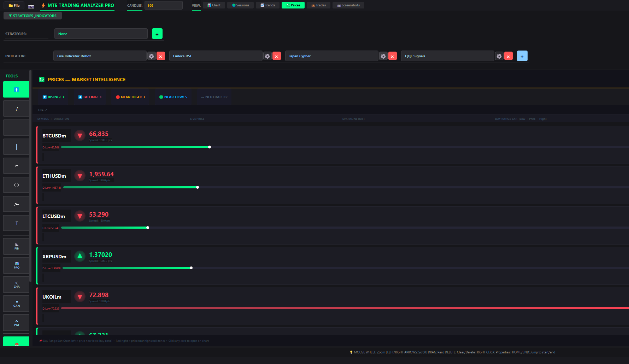629x364 pixels.
Task: Activate the FIB Fibonacci tool
Action: 16,246
